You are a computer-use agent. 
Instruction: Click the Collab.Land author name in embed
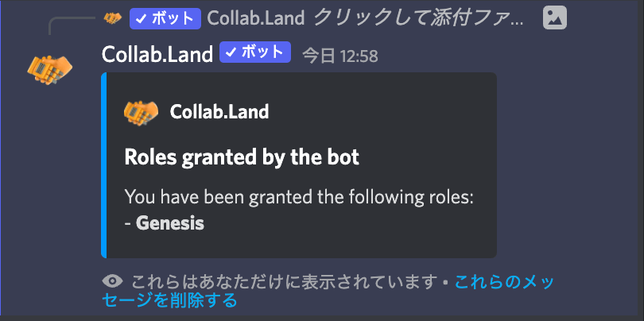click(219, 112)
